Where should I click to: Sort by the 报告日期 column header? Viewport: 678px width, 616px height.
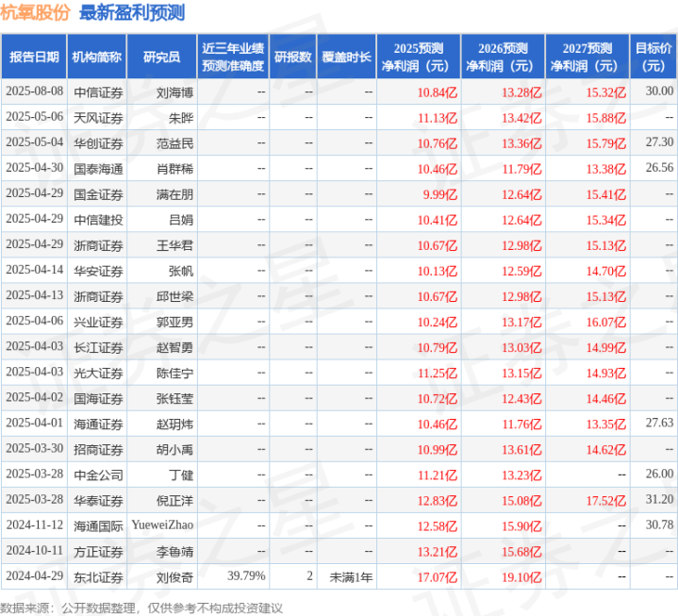click(x=34, y=57)
